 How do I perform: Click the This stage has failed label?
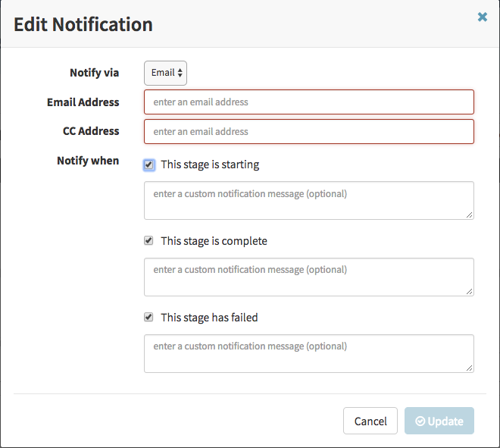click(209, 318)
